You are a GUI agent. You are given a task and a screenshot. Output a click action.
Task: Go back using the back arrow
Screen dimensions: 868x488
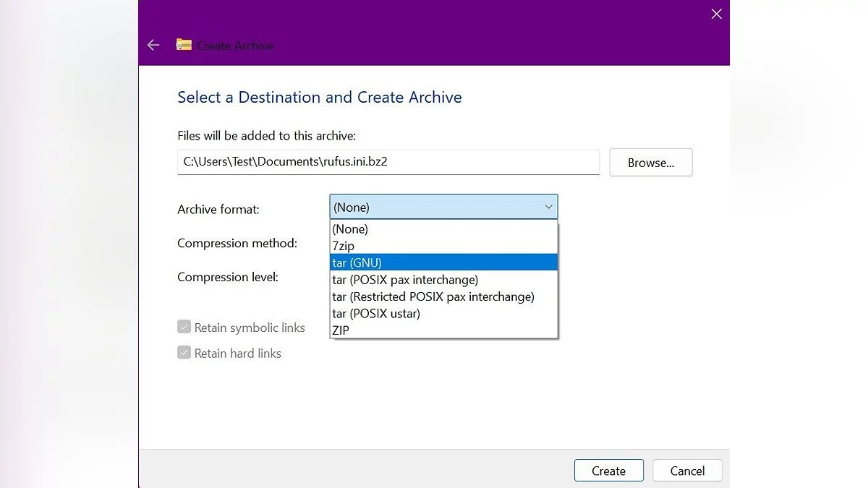pyautogui.click(x=153, y=45)
